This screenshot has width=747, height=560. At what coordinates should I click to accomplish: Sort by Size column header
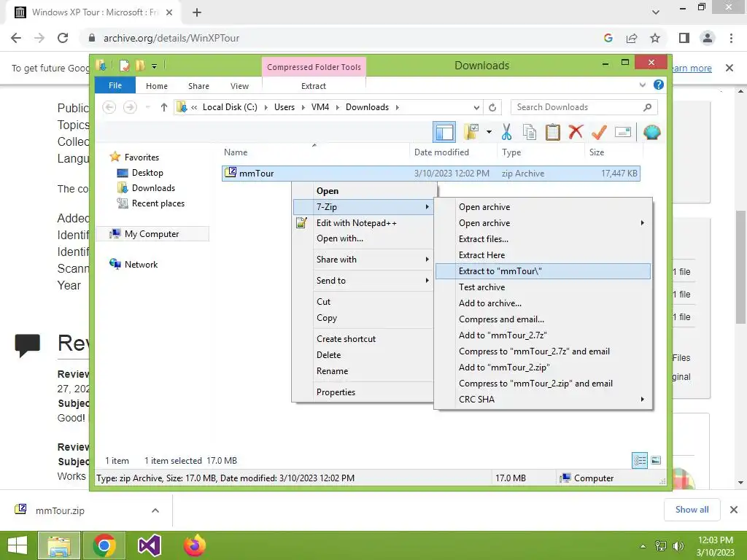[613, 152]
